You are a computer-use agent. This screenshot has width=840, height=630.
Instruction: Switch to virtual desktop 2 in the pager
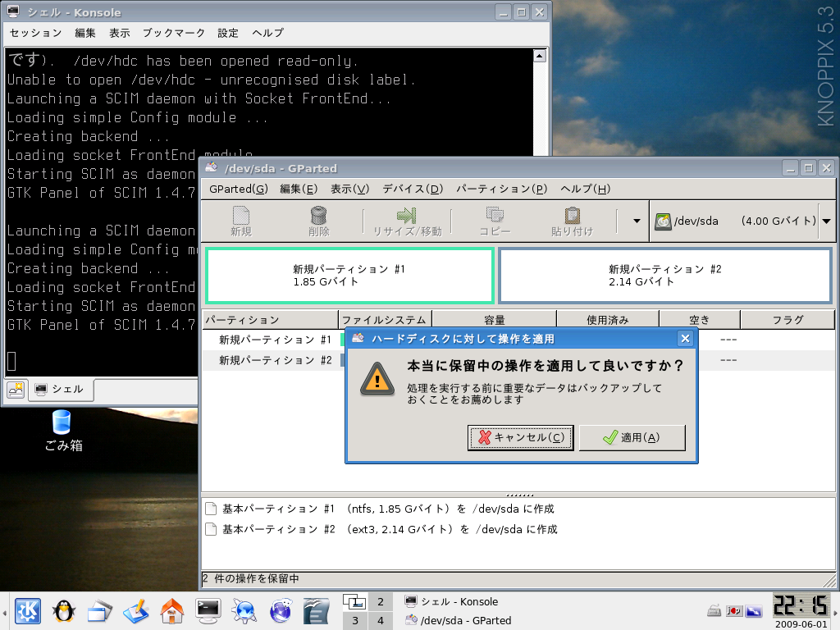tap(381, 601)
